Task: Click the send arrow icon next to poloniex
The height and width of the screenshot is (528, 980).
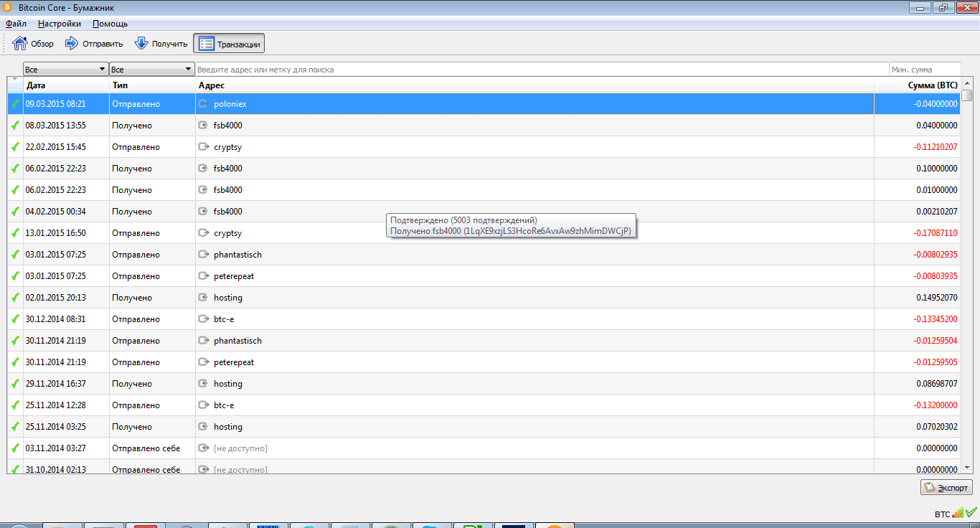Action: tap(203, 104)
